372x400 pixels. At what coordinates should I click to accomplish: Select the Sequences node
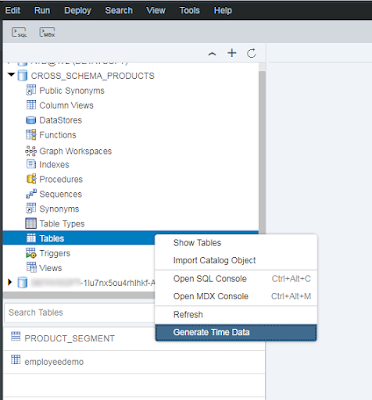click(60, 194)
